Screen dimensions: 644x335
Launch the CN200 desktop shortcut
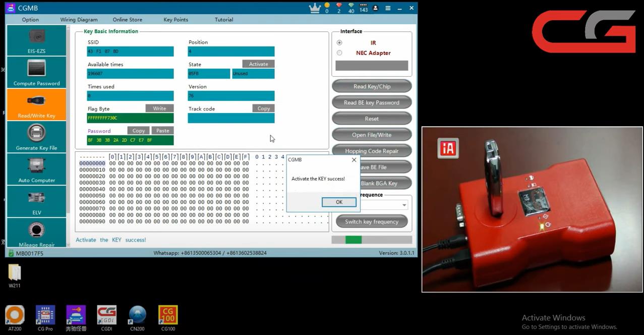click(x=137, y=318)
